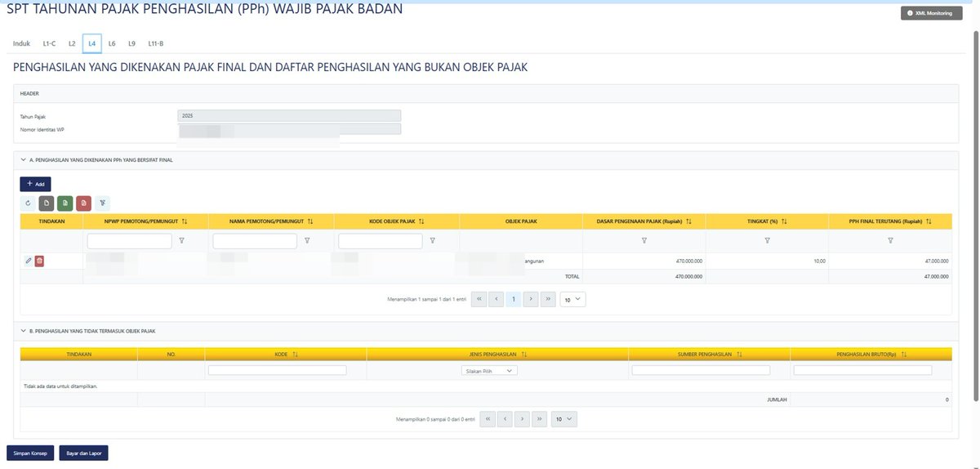Open rows-per-page dropdown in section B

pyautogui.click(x=564, y=419)
